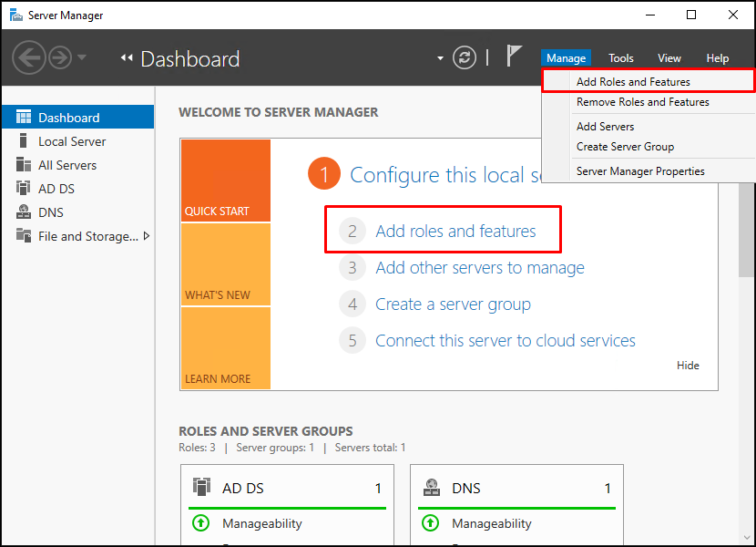The width and height of the screenshot is (756, 547).
Task: Open the Help menu
Action: [718, 58]
